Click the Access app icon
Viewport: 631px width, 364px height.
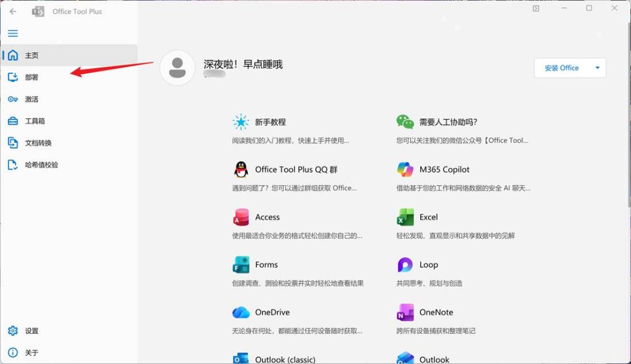coord(240,217)
